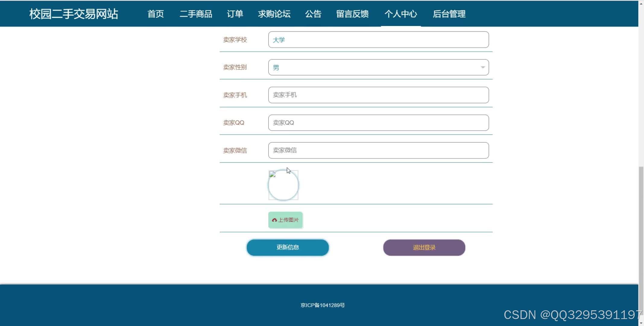Select the 个人中心 tab
Screen dimensions: 644x326
pos(401,14)
